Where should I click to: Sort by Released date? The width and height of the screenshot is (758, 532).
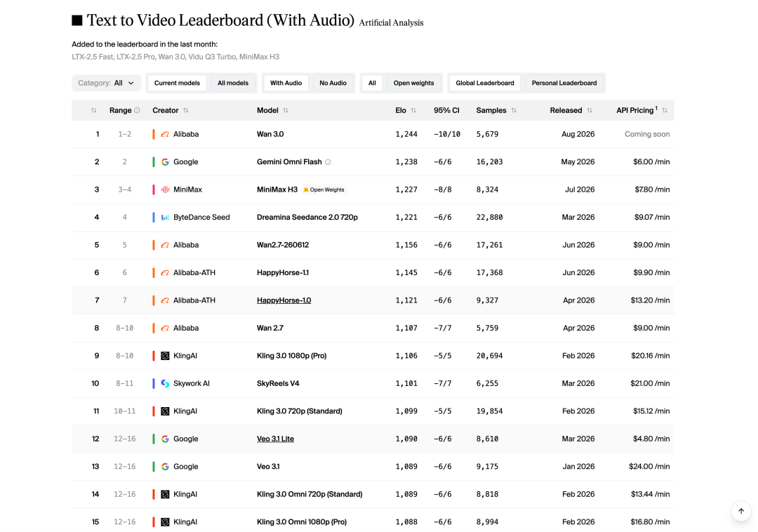590,111
